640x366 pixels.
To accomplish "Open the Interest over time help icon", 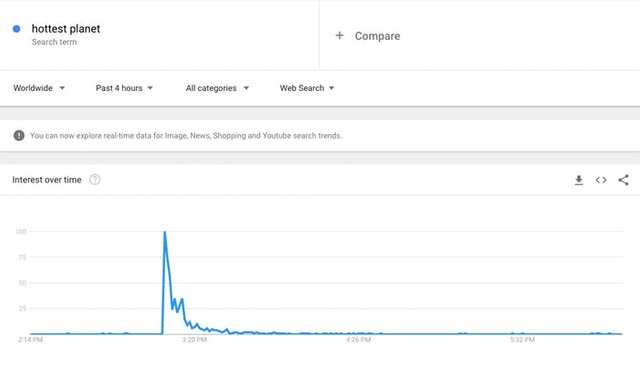I will click(x=95, y=180).
